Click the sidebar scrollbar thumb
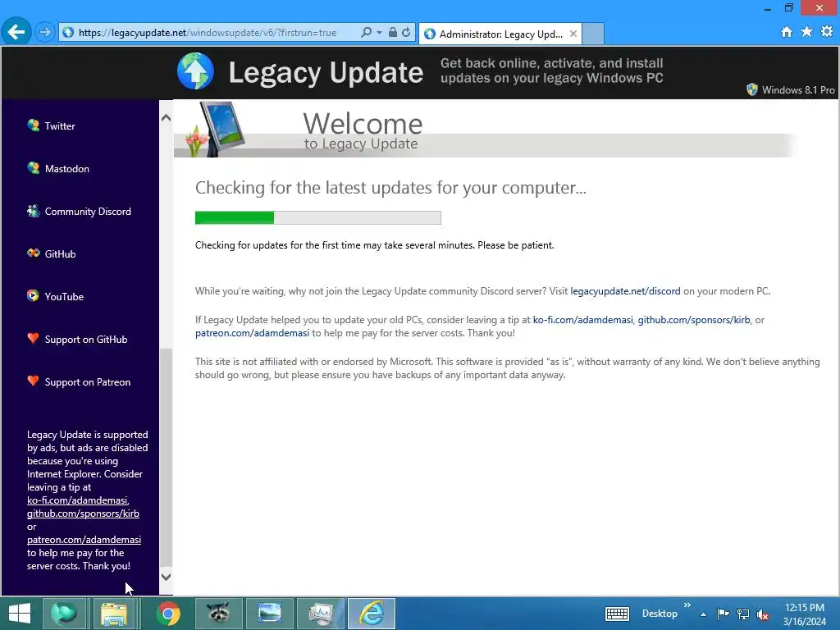Screen dimensions: 840x630 166,456
